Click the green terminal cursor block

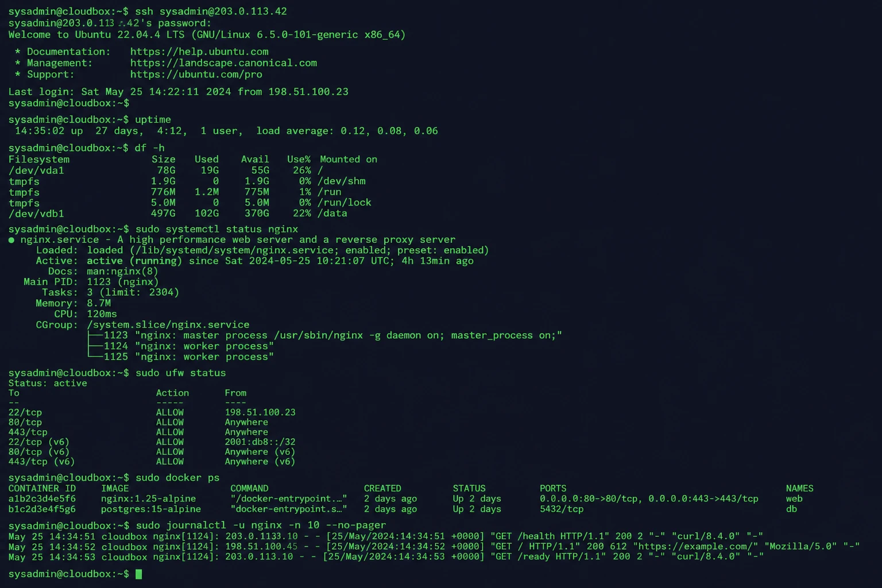pyautogui.click(x=138, y=574)
